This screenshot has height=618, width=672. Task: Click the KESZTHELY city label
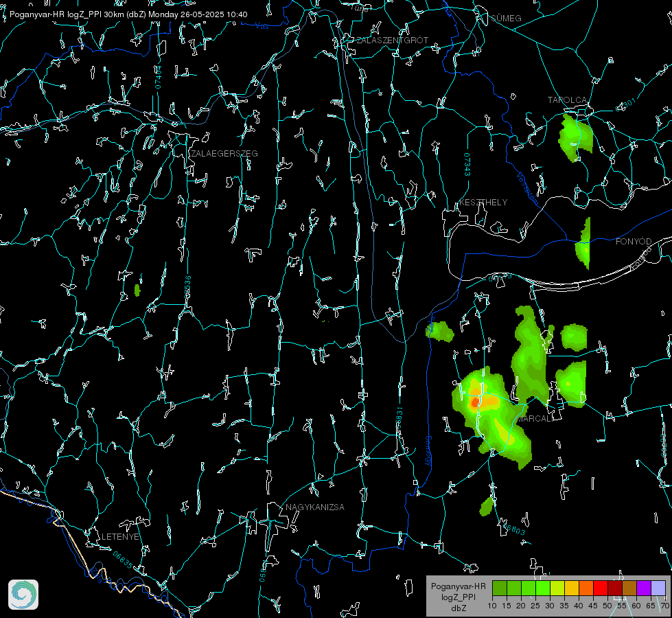(483, 203)
